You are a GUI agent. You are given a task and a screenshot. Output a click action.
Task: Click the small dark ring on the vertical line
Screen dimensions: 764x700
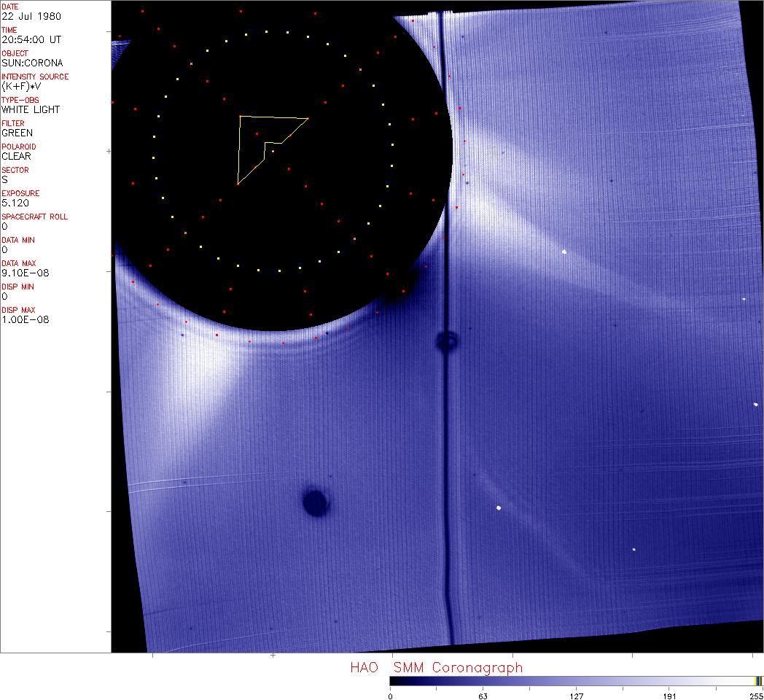tap(447, 340)
